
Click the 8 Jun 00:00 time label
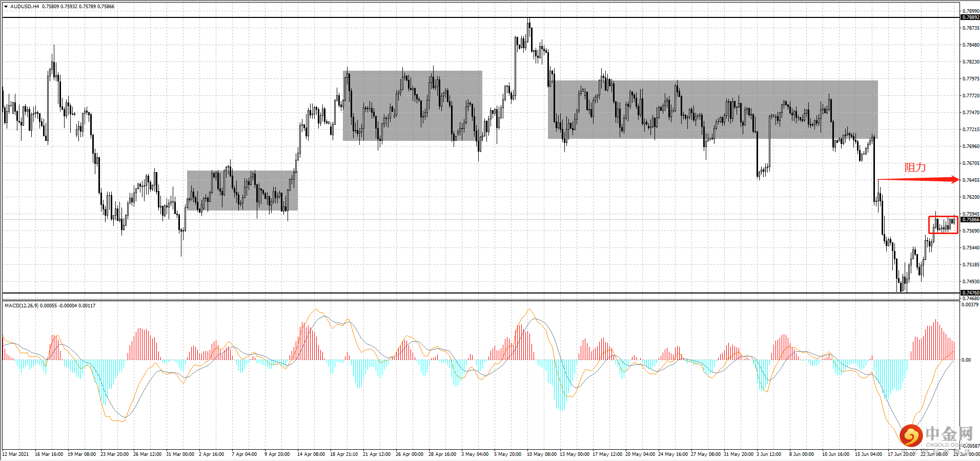802,454
